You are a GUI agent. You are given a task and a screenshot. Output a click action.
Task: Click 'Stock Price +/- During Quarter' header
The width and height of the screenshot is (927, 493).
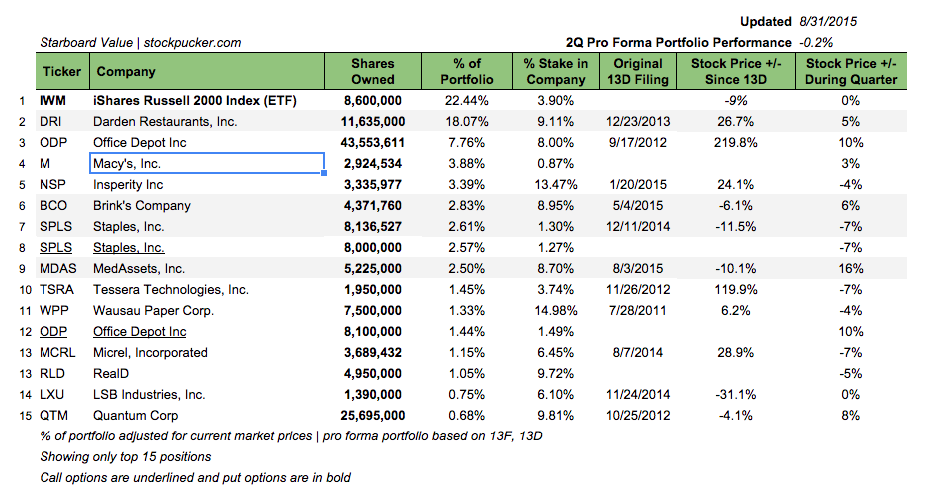(x=851, y=72)
